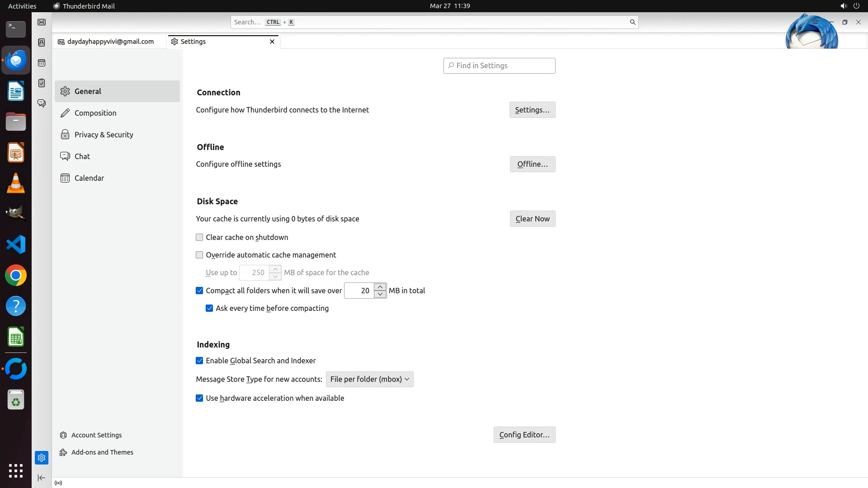
Task: Enable Clear cache on shutdown
Action: coord(199,237)
